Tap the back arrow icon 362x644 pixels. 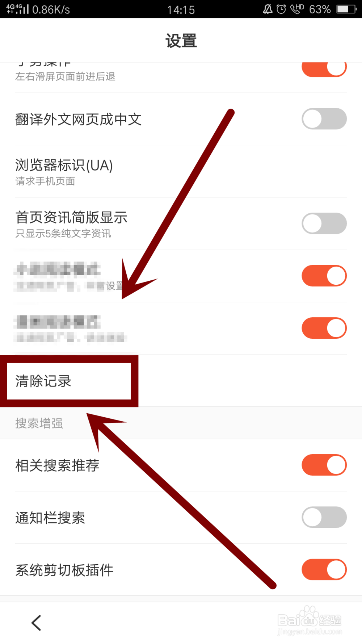tap(36, 623)
